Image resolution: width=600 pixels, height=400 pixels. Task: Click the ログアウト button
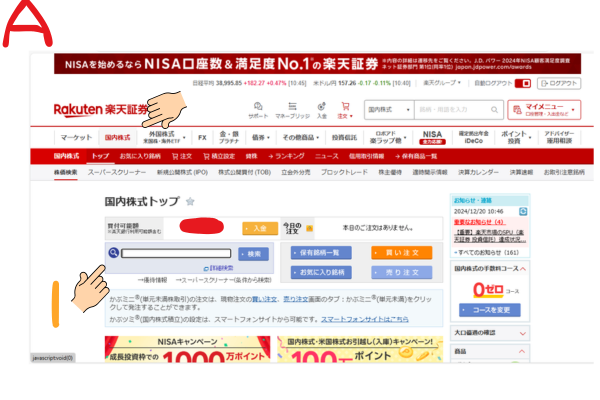(559, 83)
